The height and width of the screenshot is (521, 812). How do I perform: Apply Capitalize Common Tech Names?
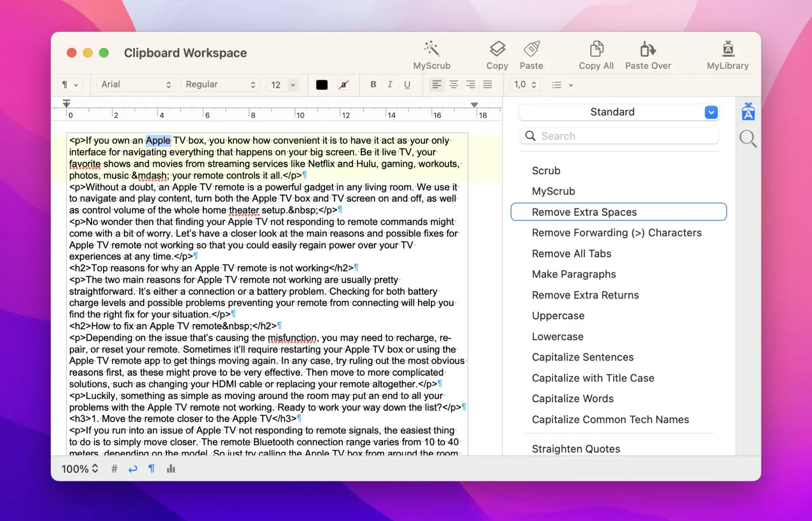click(610, 419)
